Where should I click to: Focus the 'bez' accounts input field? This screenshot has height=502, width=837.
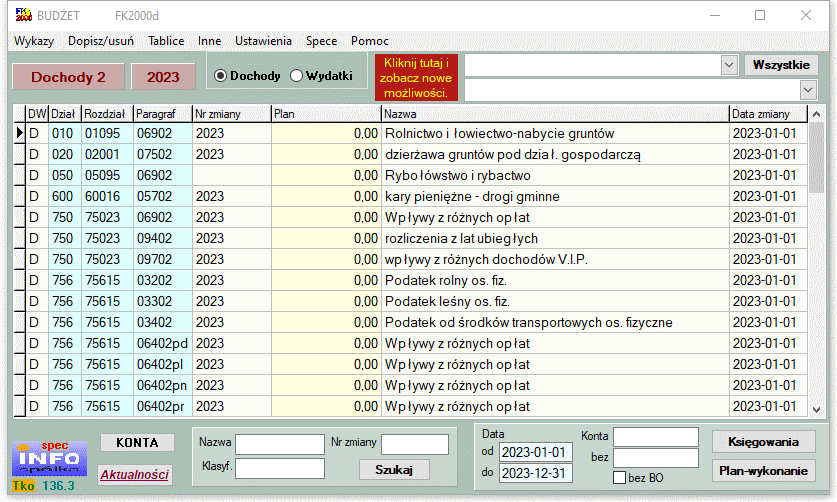(656, 458)
